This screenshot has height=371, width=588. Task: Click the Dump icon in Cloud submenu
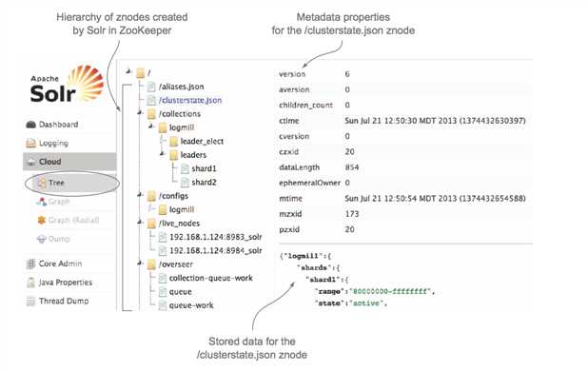tap(41, 239)
